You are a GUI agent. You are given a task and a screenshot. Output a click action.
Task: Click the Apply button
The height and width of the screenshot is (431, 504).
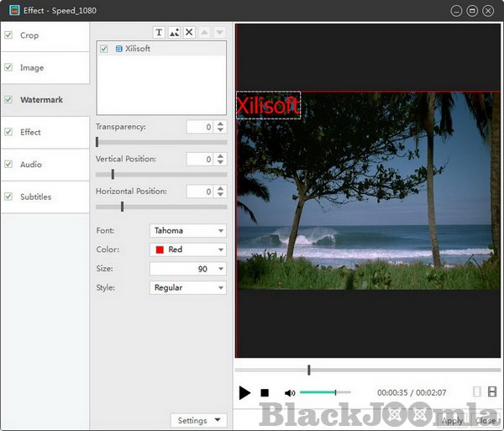(452, 420)
